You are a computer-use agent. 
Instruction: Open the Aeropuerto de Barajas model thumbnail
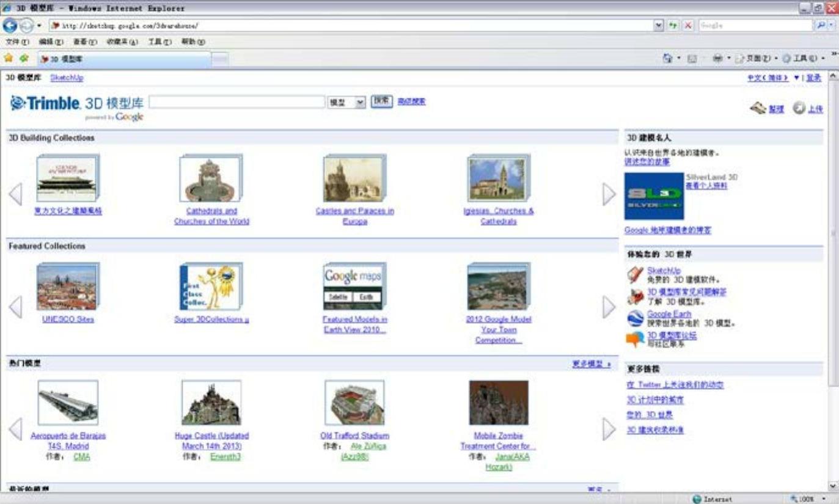pos(68,403)
